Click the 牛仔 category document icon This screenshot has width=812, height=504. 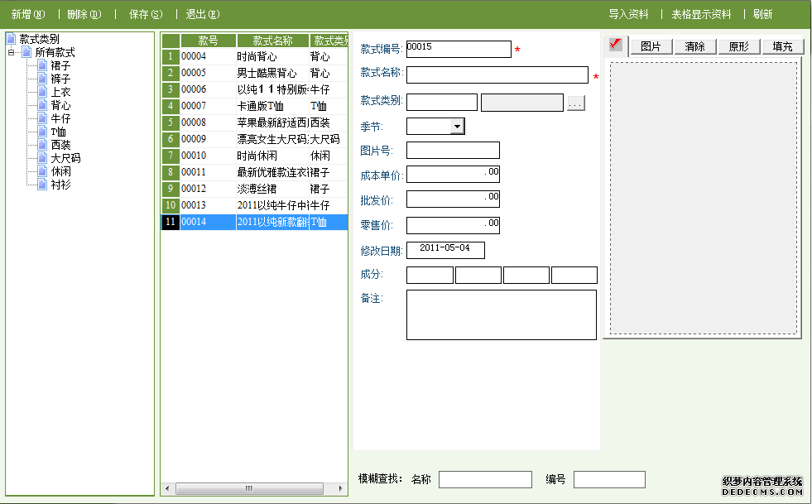tap(43, 118)
